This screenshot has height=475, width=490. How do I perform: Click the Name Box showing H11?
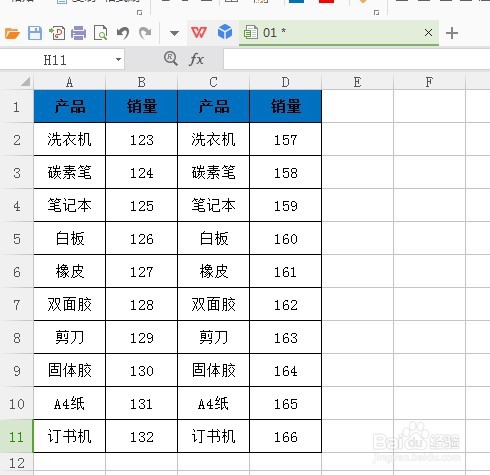(55, 60)
